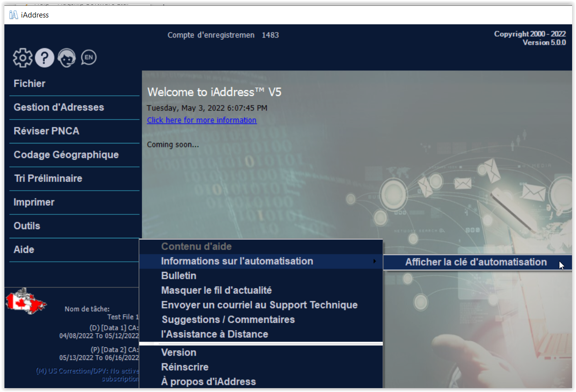Click the 'Coming soon...' text

[x=173, y=145]
